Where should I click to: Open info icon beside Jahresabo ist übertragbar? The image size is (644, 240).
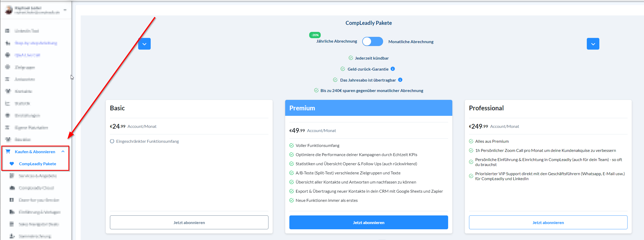pyautogui.click(x=400, y=80)
